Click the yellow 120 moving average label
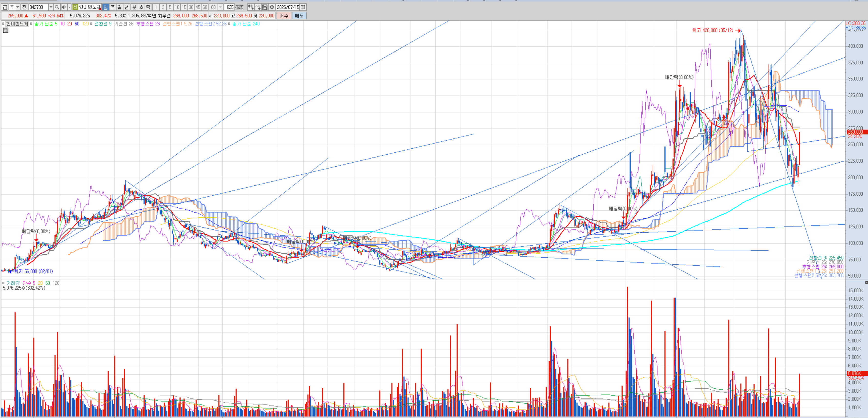 85,24
